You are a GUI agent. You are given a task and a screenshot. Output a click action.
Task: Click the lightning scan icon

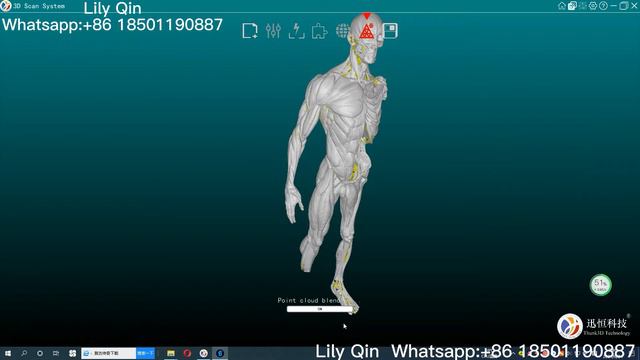296,31
